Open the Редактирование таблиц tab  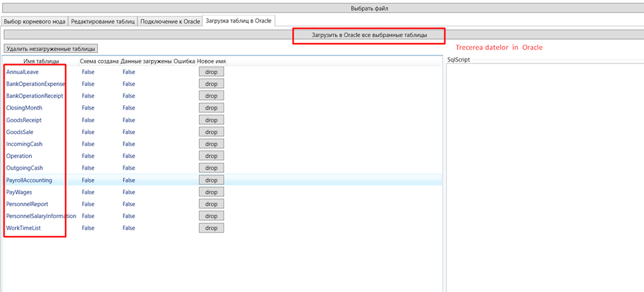[x=102, y=21]
